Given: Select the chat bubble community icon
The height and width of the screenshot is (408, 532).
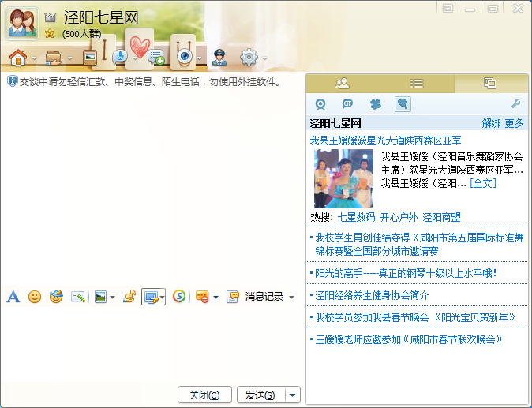Looking at the screenshot, I should [403, 104].
